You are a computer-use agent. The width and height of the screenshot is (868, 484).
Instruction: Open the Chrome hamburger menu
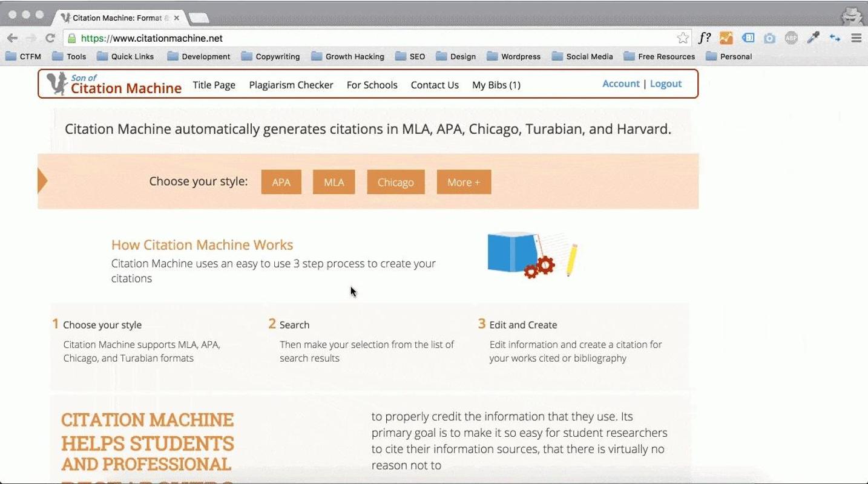click(x=856, y=38)
